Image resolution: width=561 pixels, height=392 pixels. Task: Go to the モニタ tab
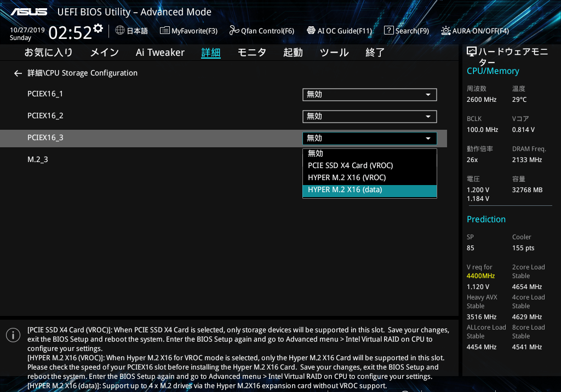252,53
